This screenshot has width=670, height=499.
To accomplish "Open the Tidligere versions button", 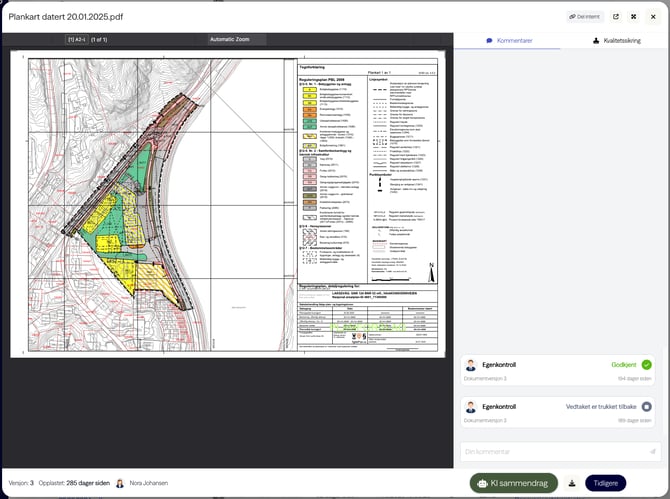I will coord(605,483).
